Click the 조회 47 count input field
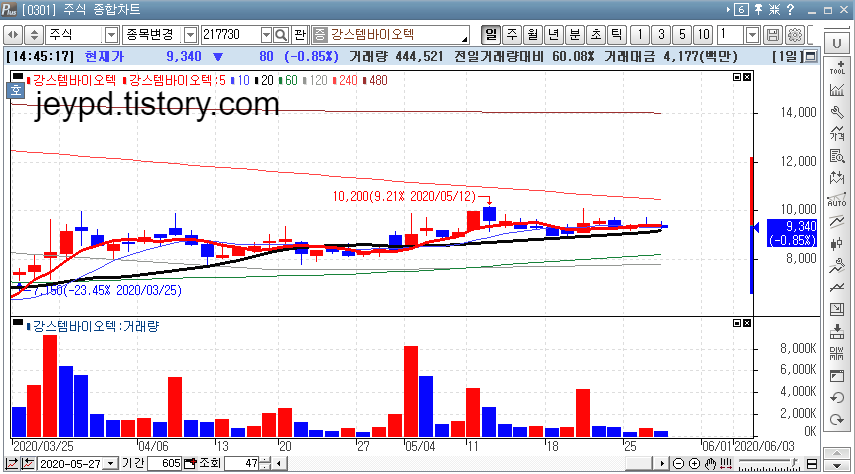 [242, 464]
